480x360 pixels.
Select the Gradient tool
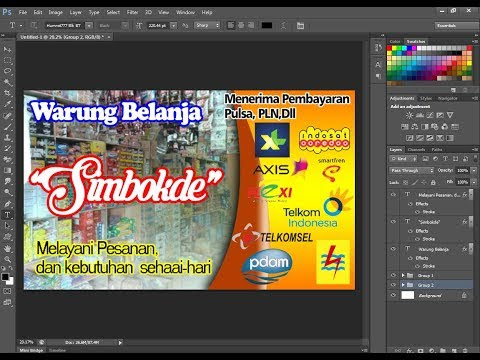click(x=7, y=170)
